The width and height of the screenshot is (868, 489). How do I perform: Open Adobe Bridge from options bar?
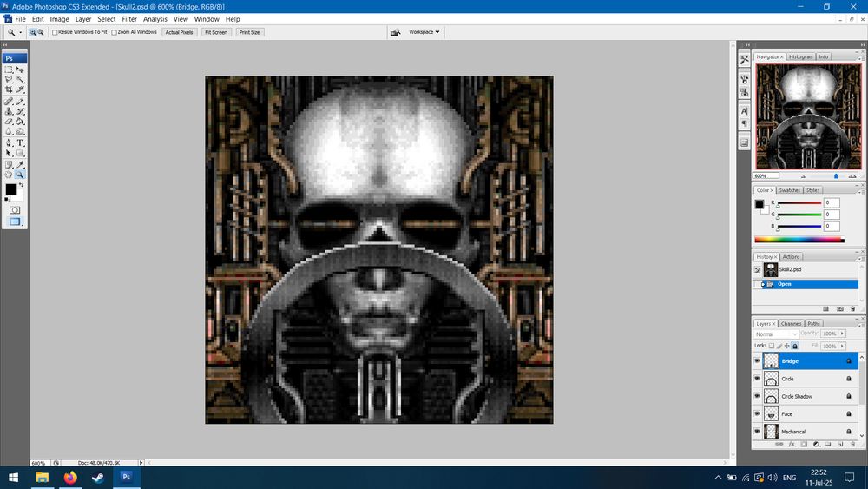point(395,32)
